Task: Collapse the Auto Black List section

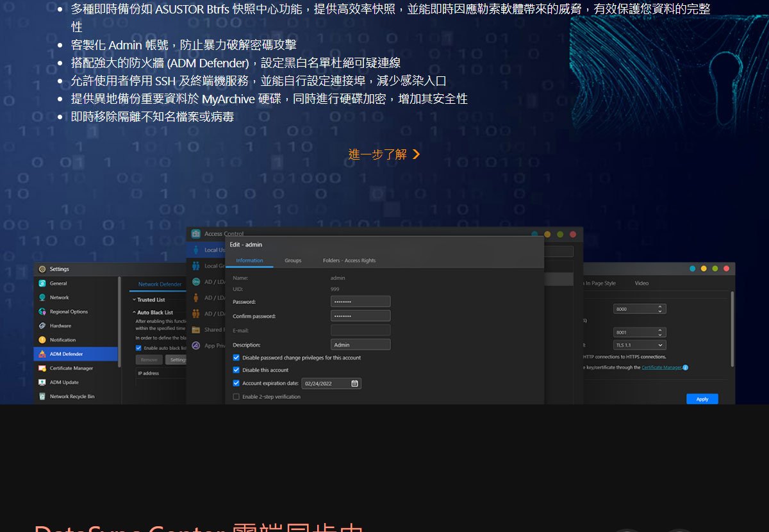Action: coord(153,312)
